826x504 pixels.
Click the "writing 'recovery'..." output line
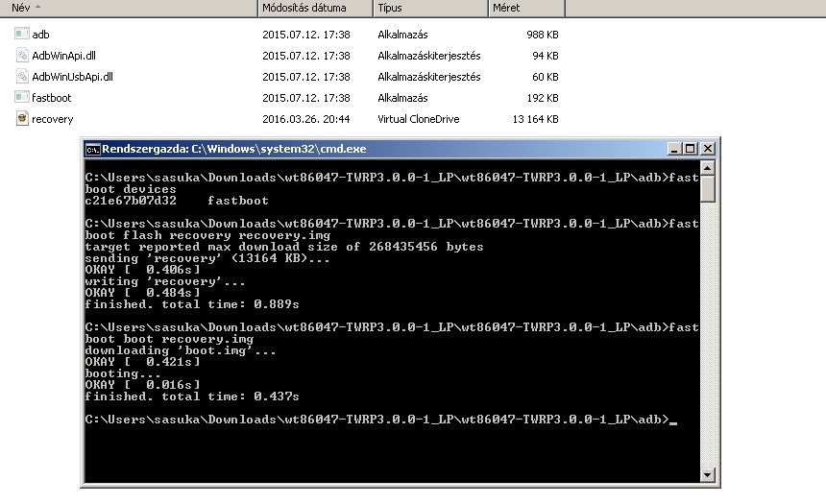pyautogui.click(x=165, y=281)
